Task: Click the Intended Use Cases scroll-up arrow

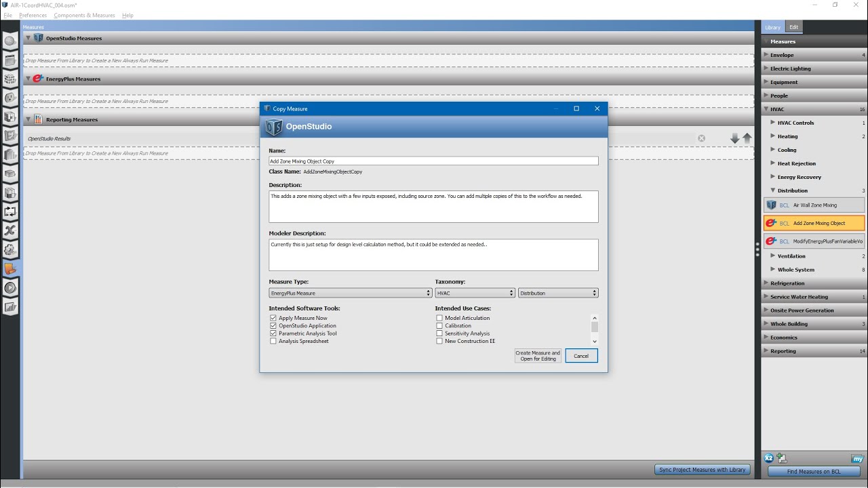Action: pyautogui.click(x=595, y=318)
